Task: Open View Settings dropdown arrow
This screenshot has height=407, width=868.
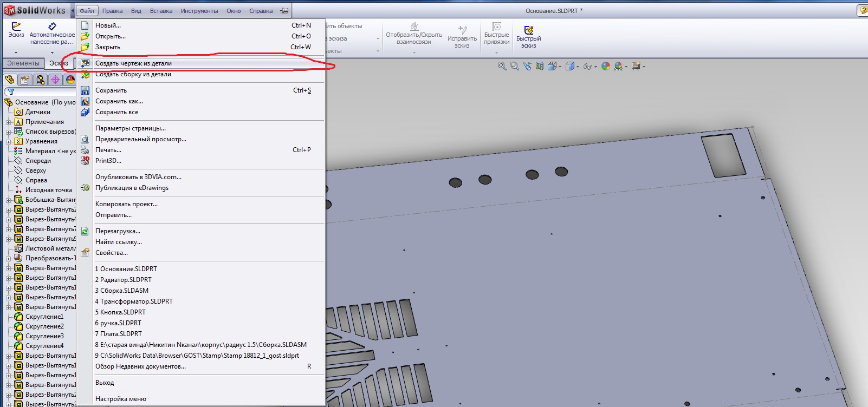Action: (x=644, y=67)
